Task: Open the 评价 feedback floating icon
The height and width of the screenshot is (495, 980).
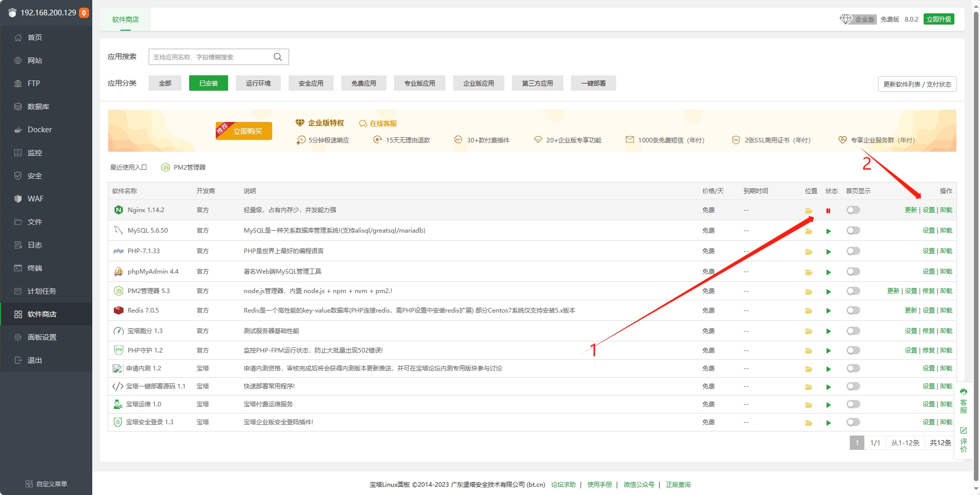Action: point(964,440)
